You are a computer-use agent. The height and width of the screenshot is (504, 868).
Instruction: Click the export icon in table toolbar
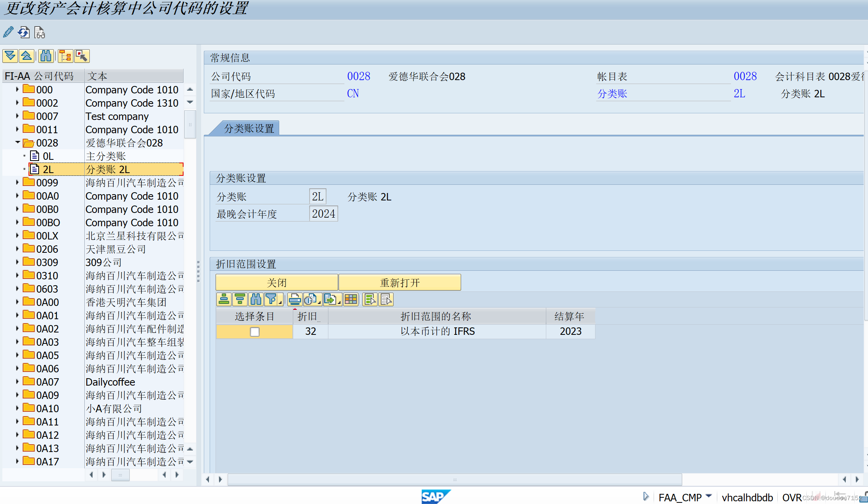pos(330,300)
